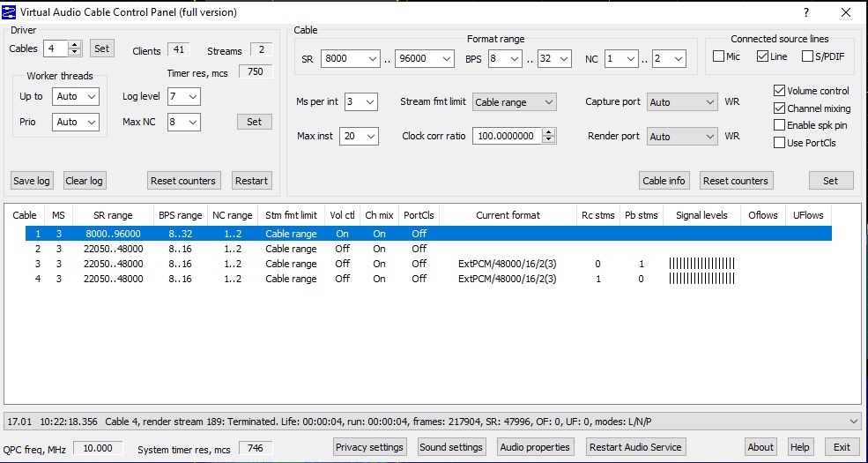Image resolution: width=868 pixels, height=463 pixels.
Task: Click the Signal levels column header
Action: (x=701, y=215)
